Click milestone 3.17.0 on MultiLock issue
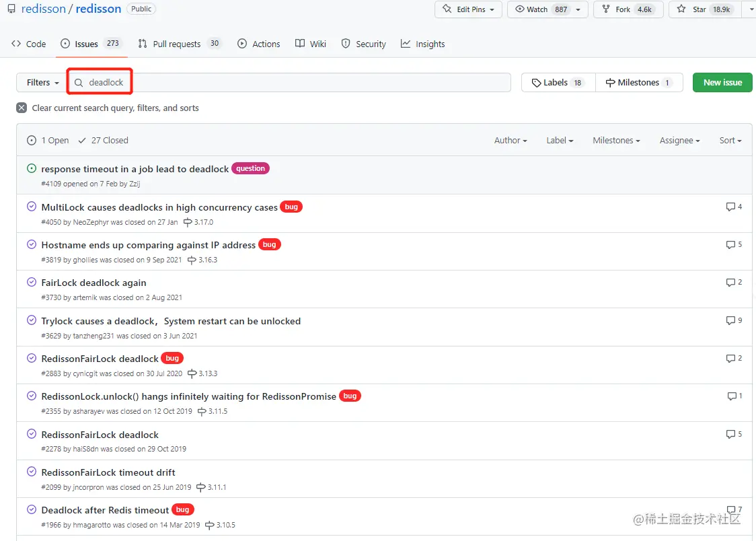Screen dimensions: 756x541 [x=198, y=222]
